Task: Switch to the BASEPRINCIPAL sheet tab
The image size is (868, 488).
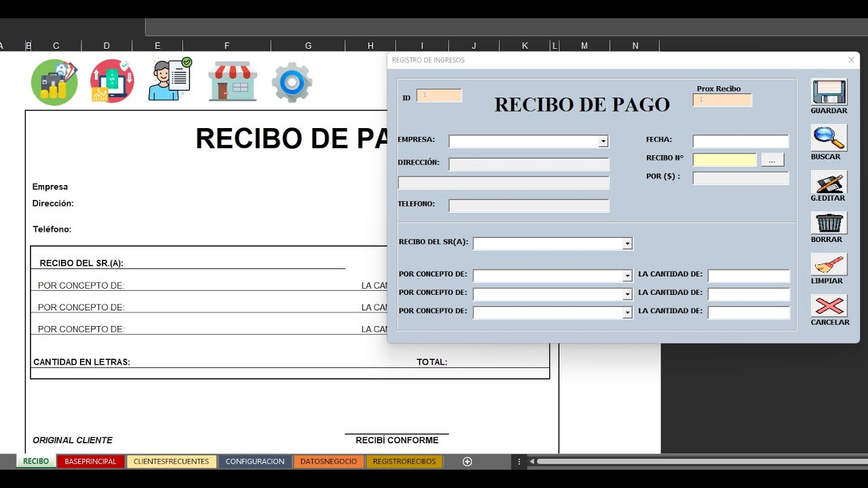Action: [x=91, y=462]
